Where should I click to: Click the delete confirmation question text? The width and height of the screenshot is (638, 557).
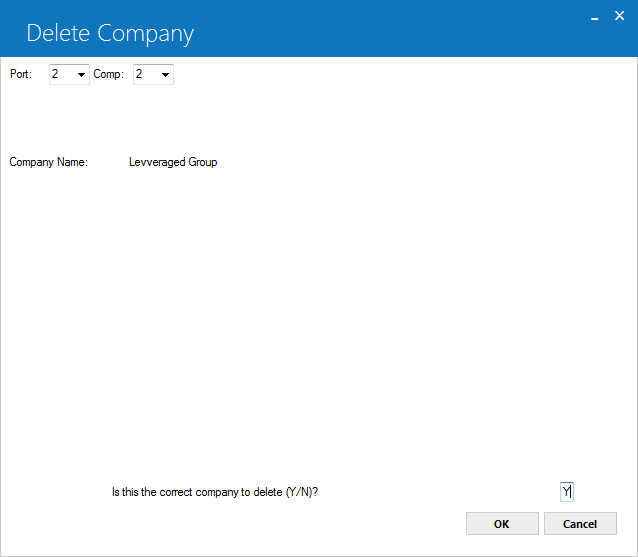(x=215, y=492)
